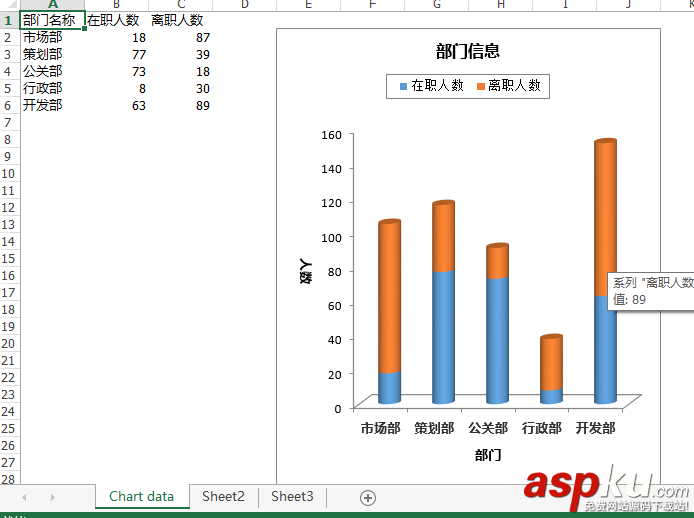This screenshot has width=694, height=518.
Task: Select cell with value 89 in column C
Action: click(x=180, y=105)
